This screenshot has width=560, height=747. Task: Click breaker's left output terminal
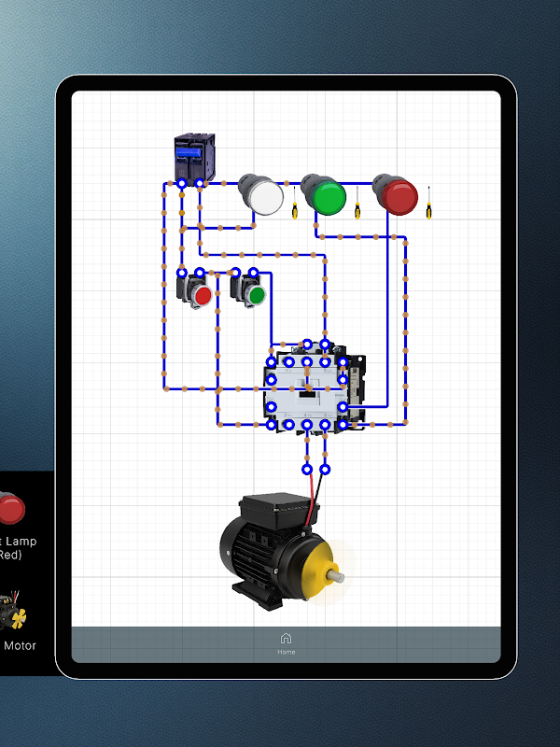181,183
